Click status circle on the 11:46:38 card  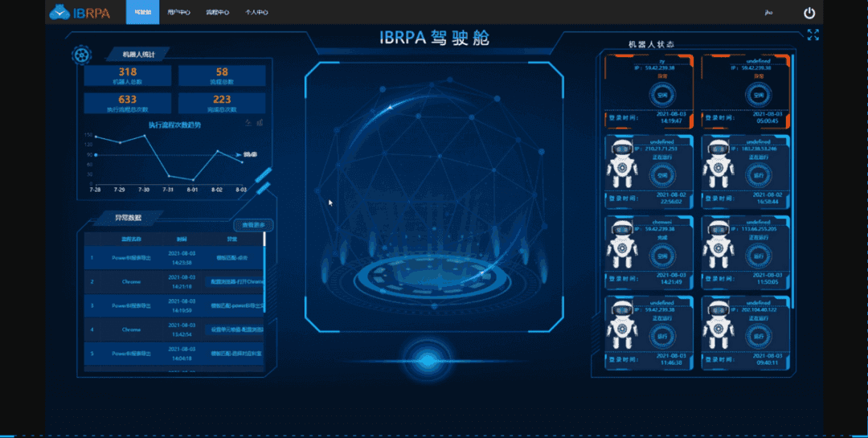point(662,336)
